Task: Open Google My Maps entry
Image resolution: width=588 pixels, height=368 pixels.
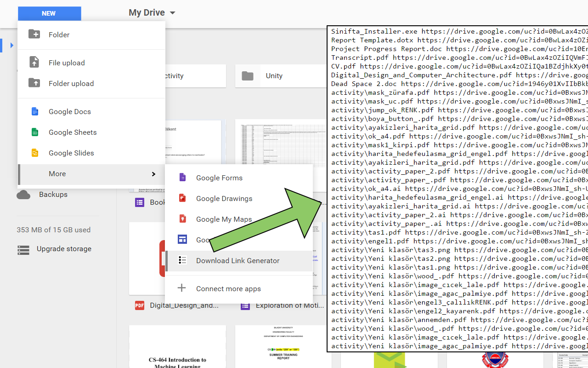Action: coord(239,219)
